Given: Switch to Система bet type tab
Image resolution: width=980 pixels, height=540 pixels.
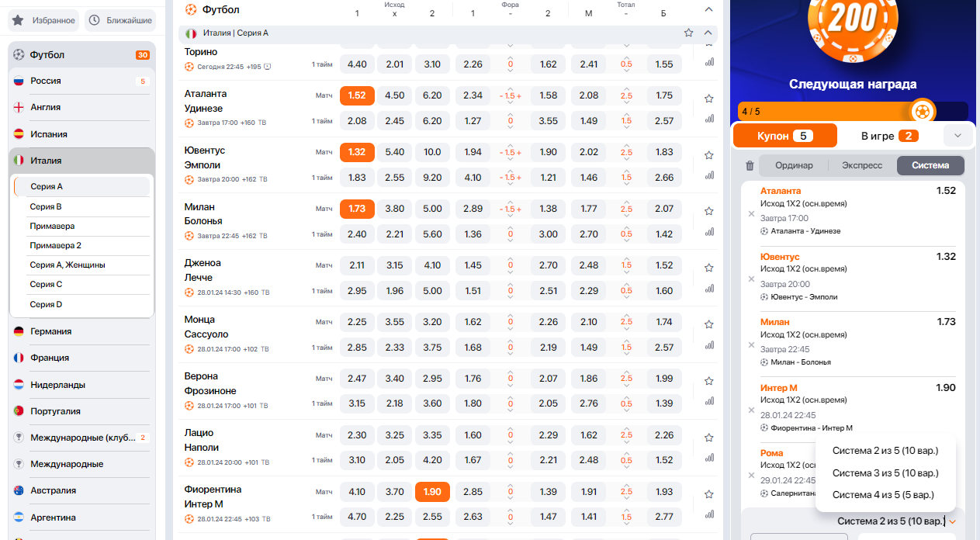Looking at the screenshot, I should [930, 165].
